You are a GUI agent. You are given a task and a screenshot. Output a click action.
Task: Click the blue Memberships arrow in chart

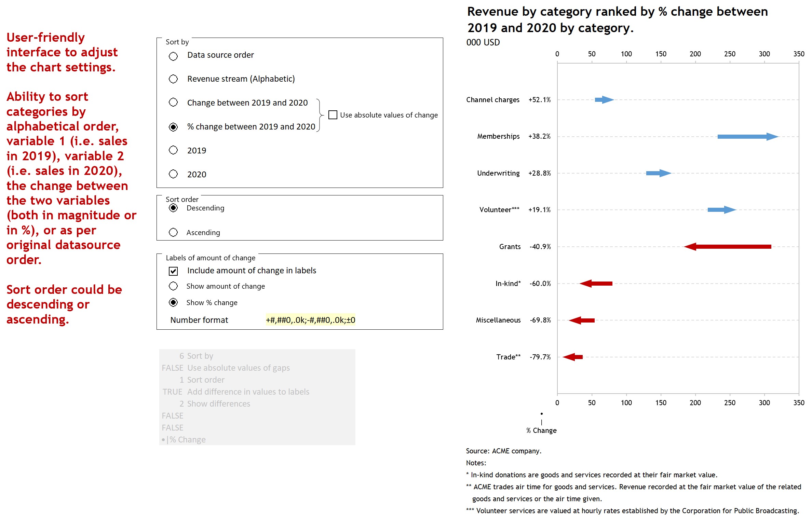click(748, 136)
